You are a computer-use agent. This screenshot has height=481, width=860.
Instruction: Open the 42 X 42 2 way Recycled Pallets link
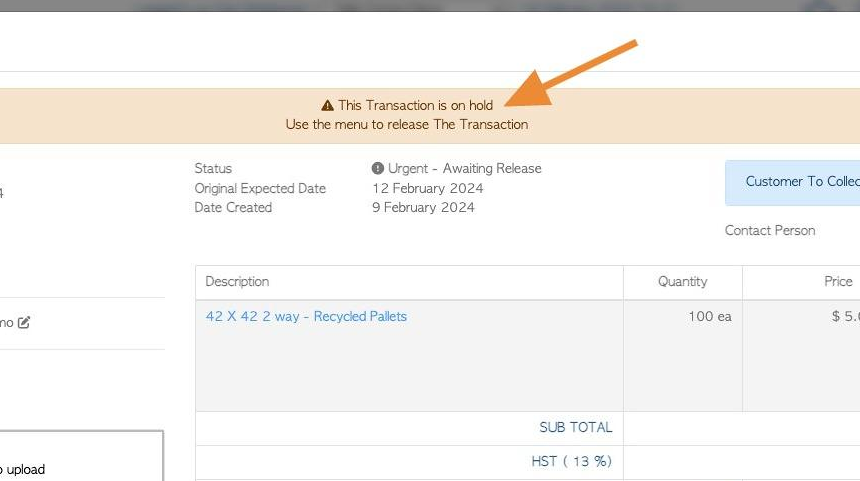point(306,316)
